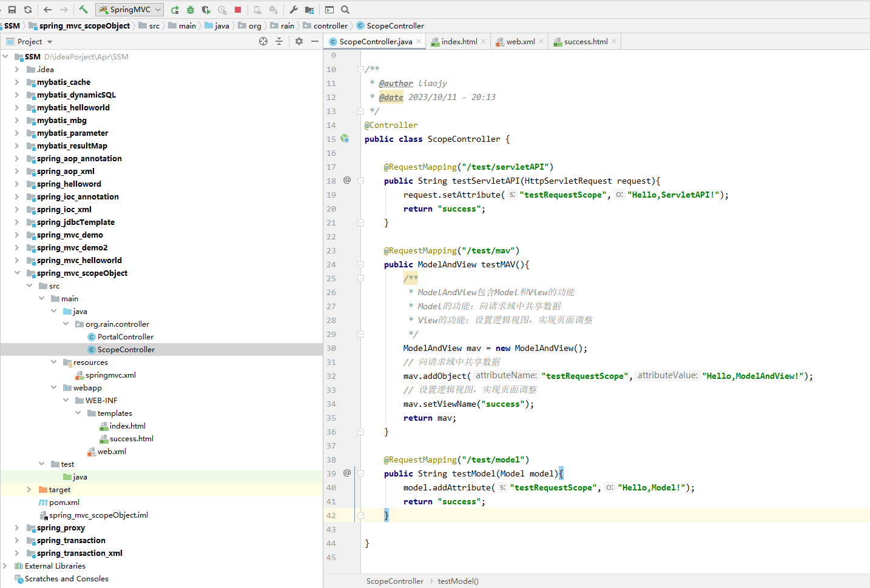
Task: Fold the testMAV method at line 24
Action: pyautogui.click(x=360, y=264)
